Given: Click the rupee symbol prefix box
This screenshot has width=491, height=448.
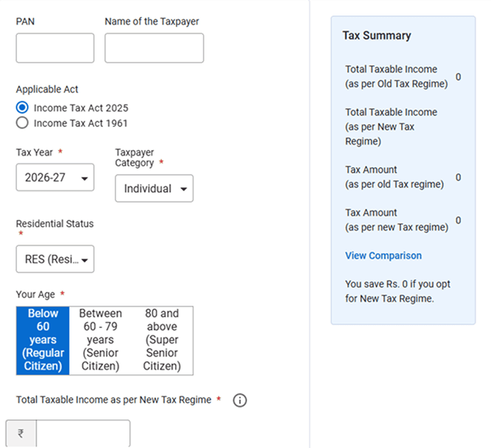Looking at the screenshot, I should coord(21,433).
